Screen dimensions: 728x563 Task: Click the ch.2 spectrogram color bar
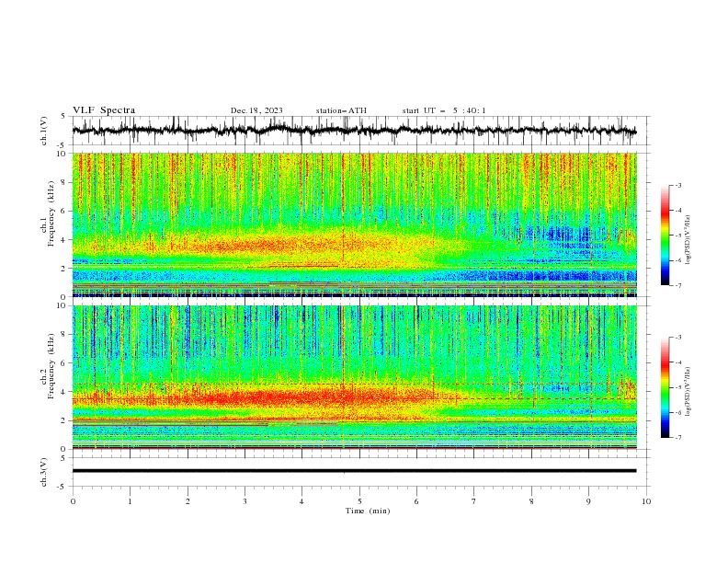click(x=665, y=387)
